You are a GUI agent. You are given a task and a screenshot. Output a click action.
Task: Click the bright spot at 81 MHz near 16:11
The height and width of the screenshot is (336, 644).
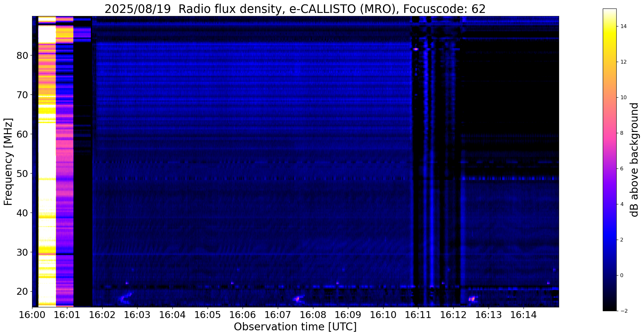416,49
